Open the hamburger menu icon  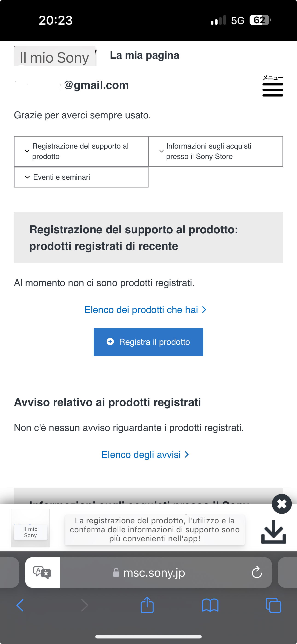(273, 87)
